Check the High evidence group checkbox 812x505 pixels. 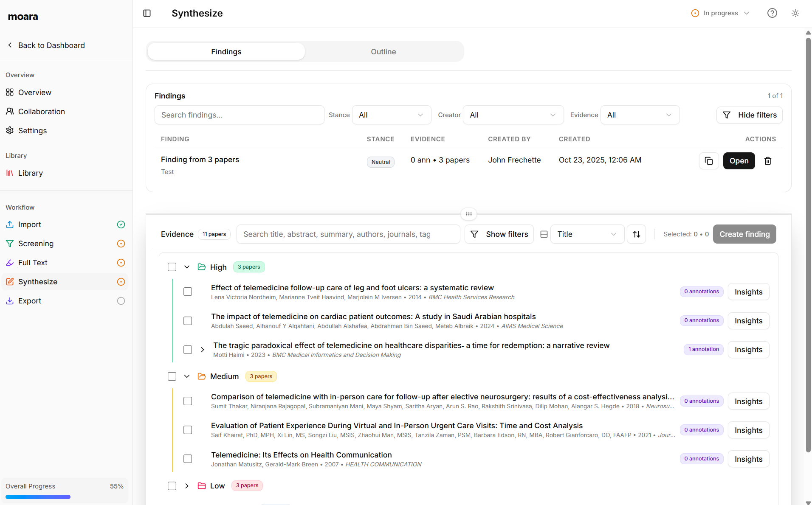pos(172,267)
